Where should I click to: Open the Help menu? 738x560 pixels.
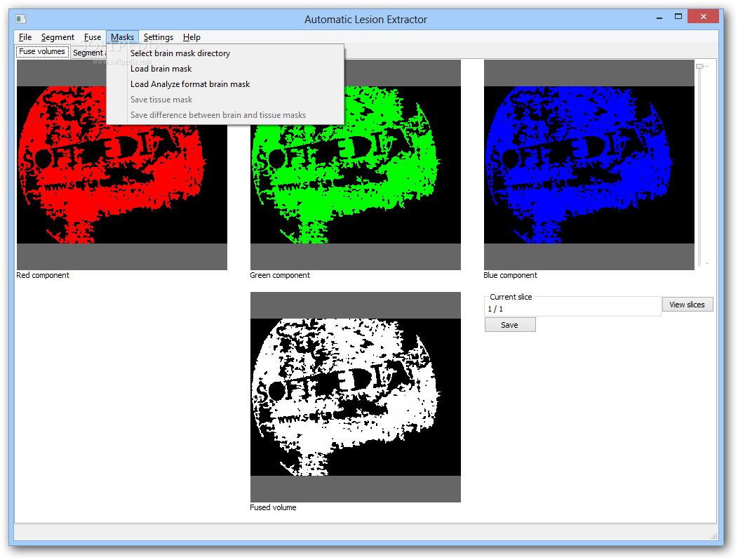192,37
